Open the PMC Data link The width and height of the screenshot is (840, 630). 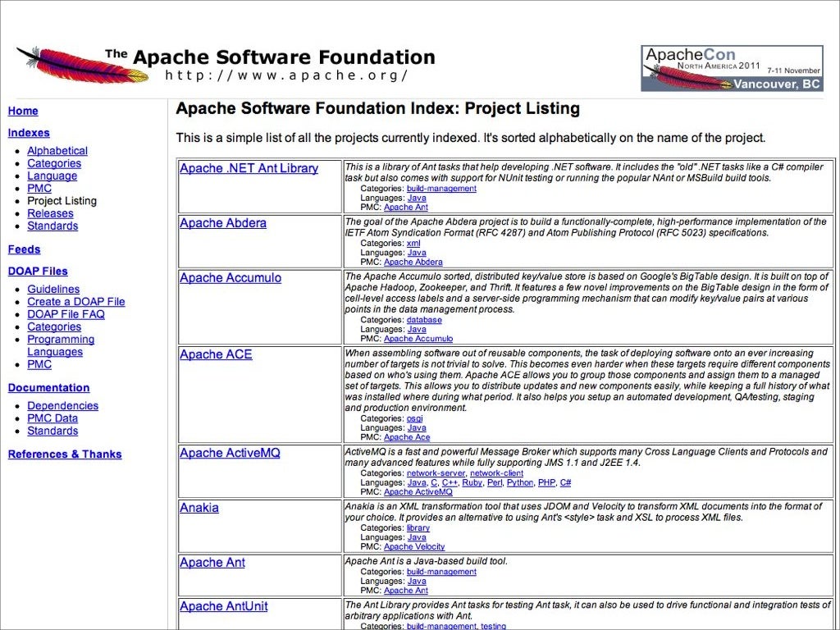[x=52, y=418]
